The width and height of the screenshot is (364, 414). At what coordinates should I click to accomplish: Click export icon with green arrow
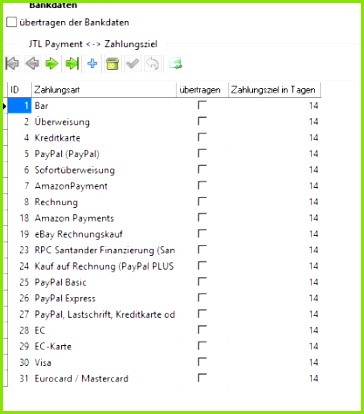pos(175,63)
